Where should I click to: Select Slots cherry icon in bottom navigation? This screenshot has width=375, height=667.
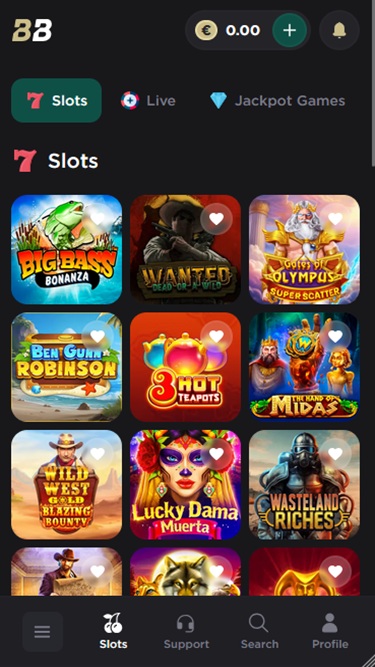click(x=113, y=632)
